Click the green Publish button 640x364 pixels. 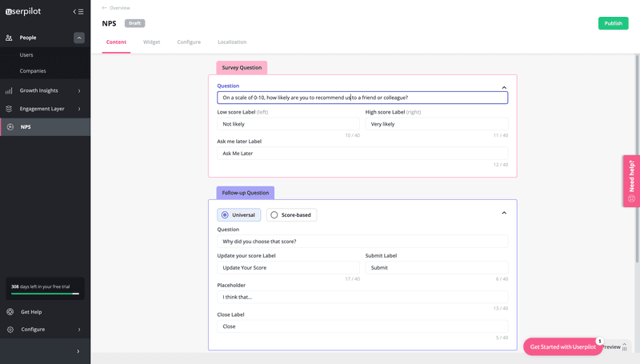tap(613, 23)
